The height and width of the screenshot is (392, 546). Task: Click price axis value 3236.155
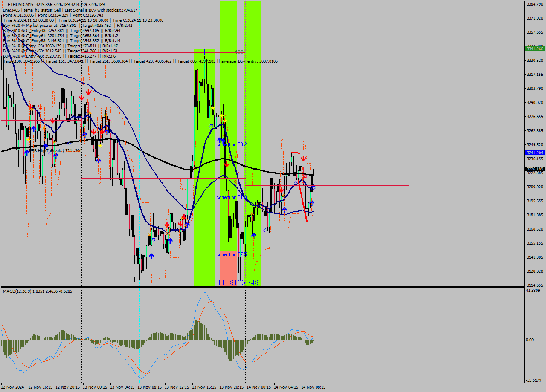click(x=534, y=159)
